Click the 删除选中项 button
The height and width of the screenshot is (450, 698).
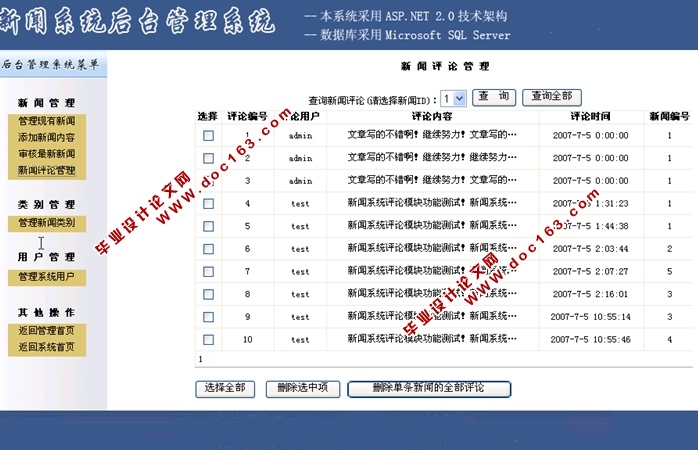click(x=303, y=389)
